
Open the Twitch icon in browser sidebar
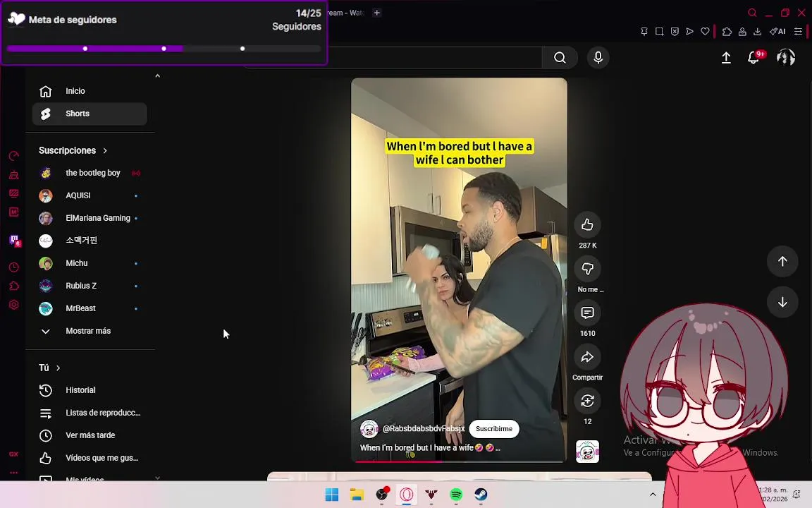pyautogui.click(x=14, y=240)
